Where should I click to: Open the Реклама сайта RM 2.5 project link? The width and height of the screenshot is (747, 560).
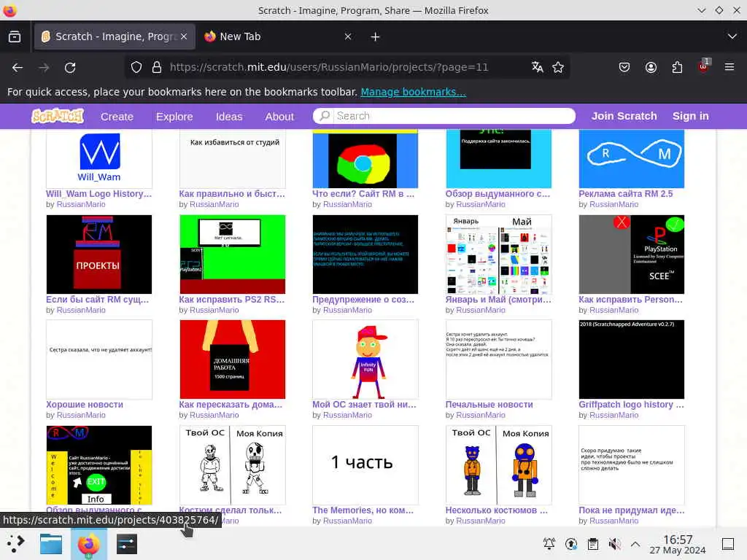[625, 194]
